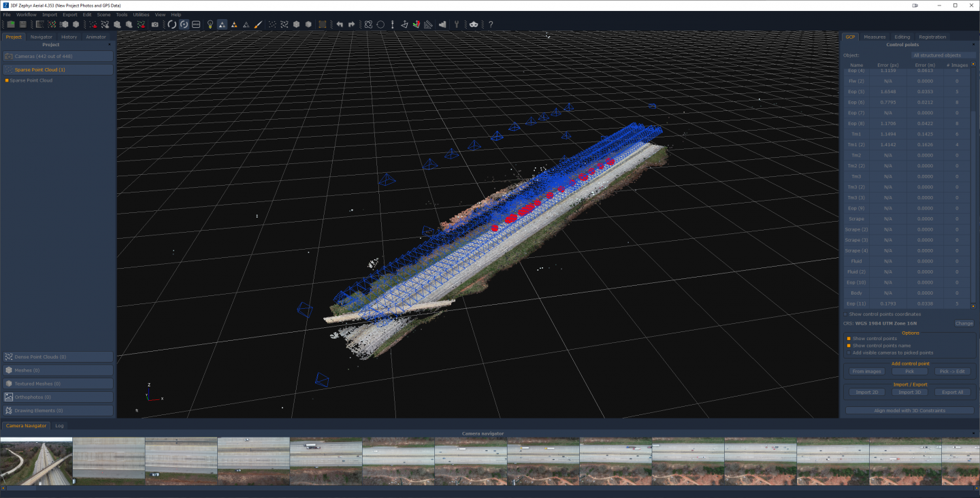Open the Utilities menu
The width and height of the screenshot is (980, 498).
[141, 14]
